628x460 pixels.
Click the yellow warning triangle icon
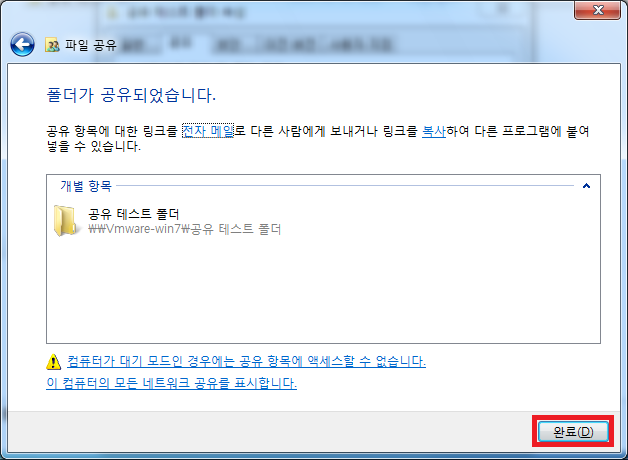[x=53, y=362]
